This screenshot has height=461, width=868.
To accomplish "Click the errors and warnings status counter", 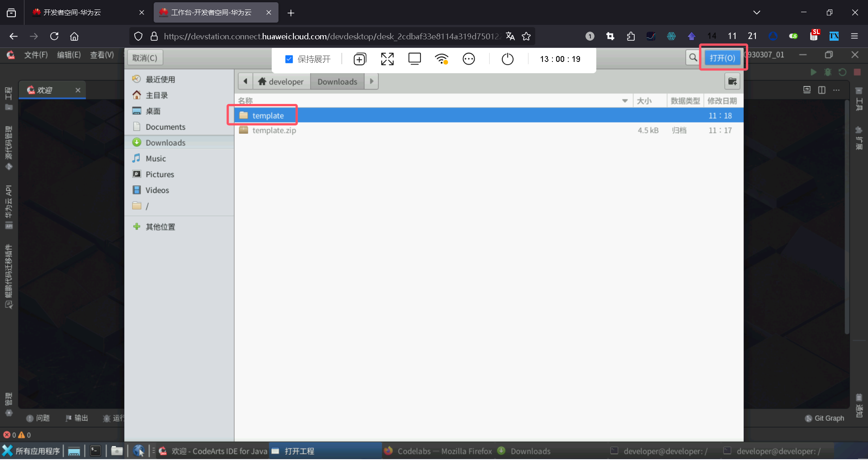I will (17, 435).
